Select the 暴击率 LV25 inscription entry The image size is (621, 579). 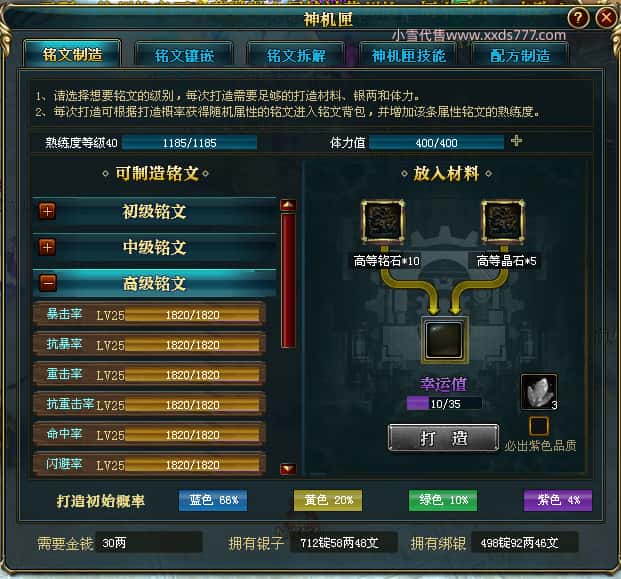[x=149, y=314]
